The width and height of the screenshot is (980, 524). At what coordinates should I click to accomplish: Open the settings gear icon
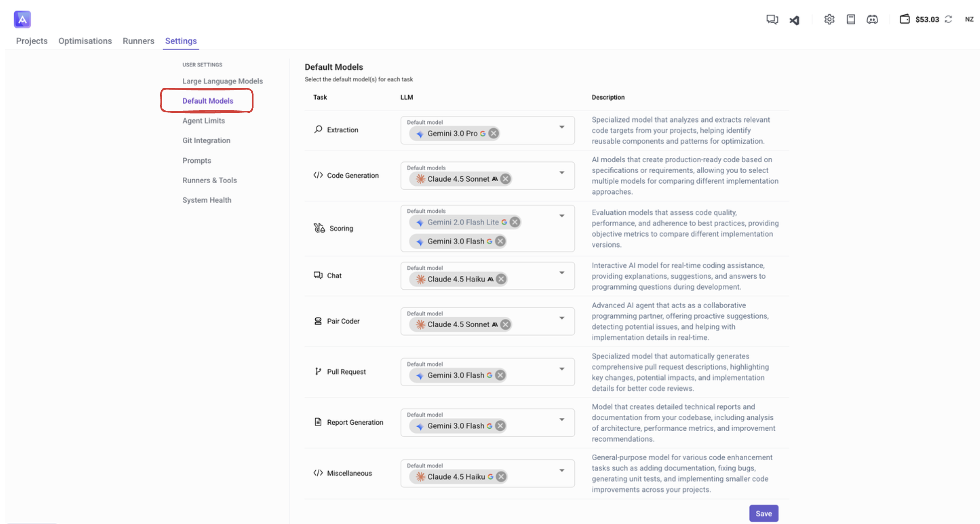coord(829,19)
